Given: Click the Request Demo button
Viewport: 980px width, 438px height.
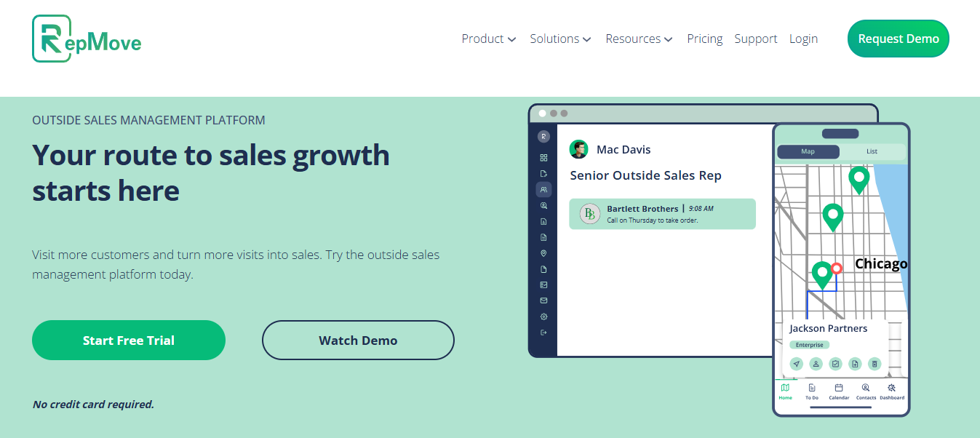Looking at the screenshot, I should point(899,39).
